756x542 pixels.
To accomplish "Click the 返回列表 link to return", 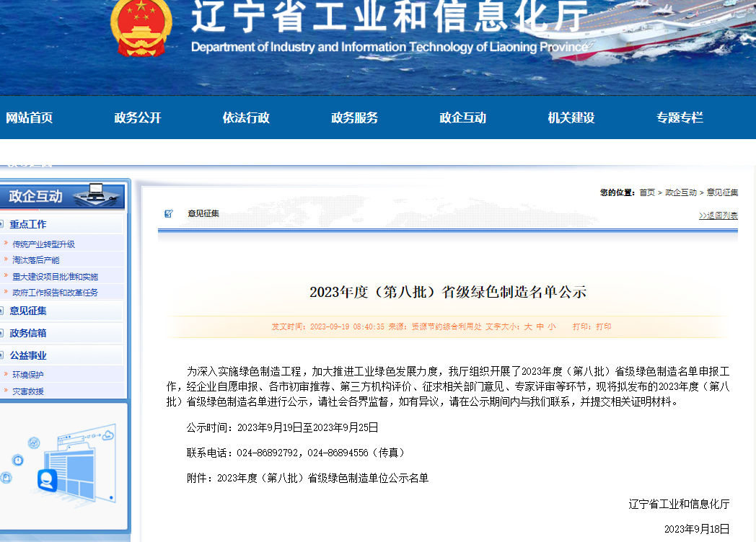I will [718, 214].
